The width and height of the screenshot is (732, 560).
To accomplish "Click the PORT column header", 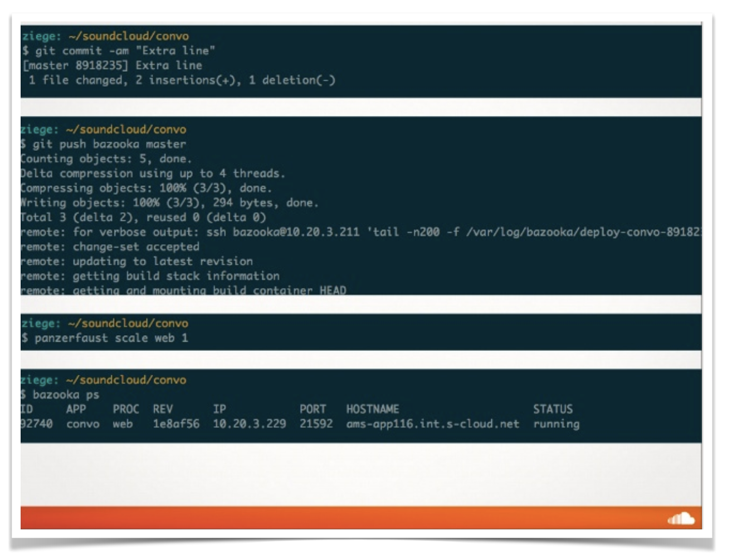I will 313,409.
